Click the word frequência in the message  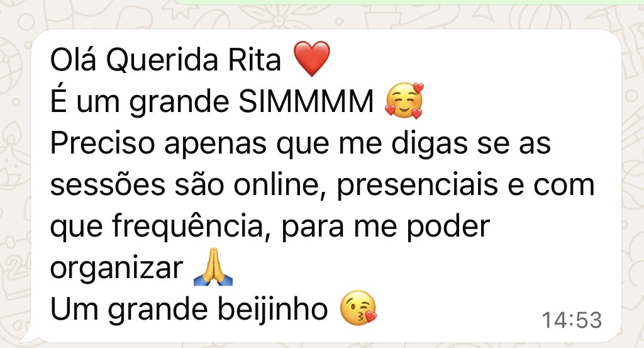tap(191, 227)
